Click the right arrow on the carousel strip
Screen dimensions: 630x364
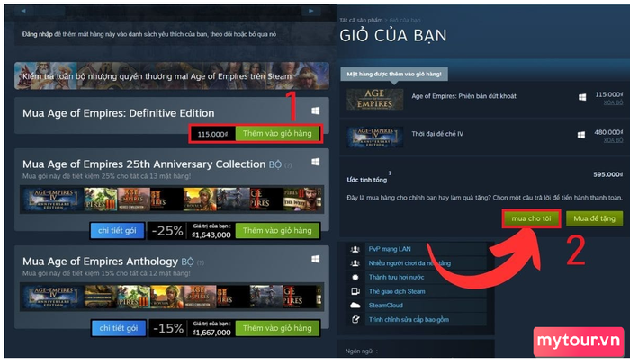pos(311,11)
